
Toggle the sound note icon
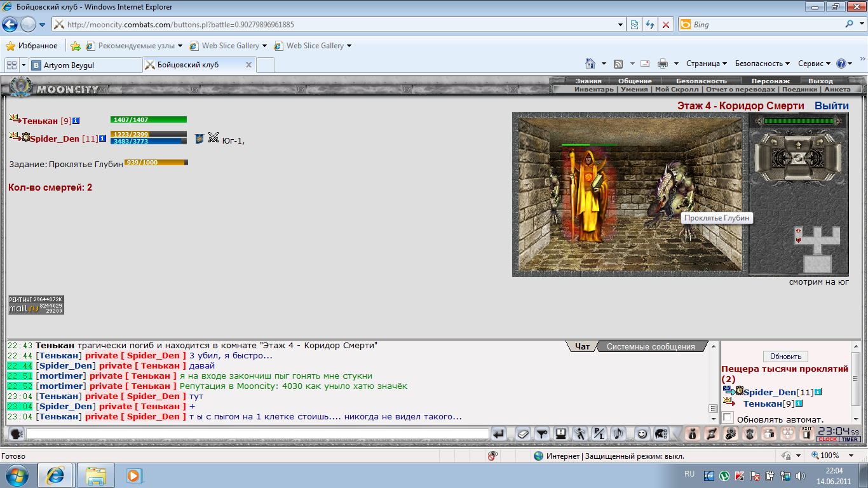click(x=618, y=434)
